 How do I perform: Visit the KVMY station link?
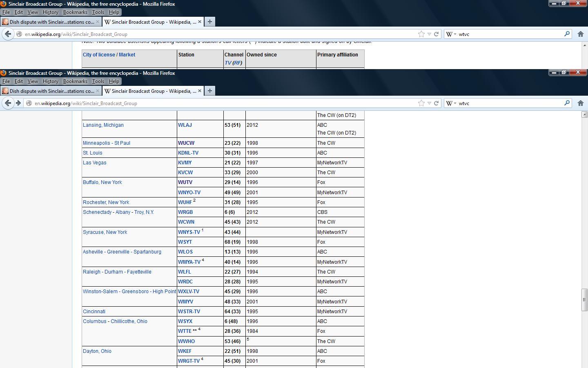pos(185,163)
